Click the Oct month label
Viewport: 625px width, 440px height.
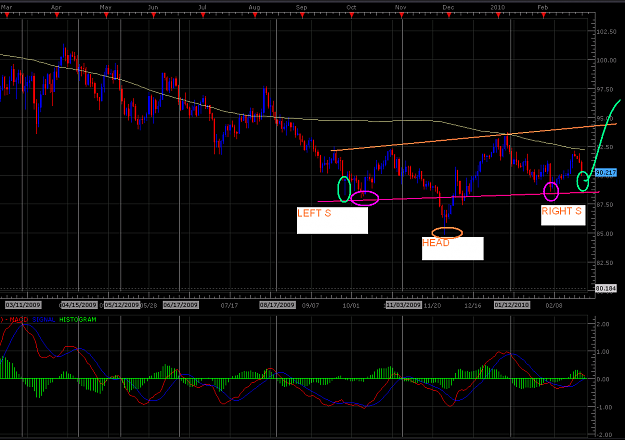coord(351,7)
